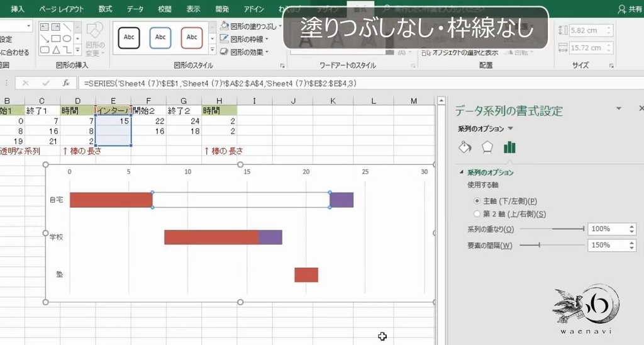
Task: Open 図形の塗りつぶし shape fill menu
Action: [251, 26]
